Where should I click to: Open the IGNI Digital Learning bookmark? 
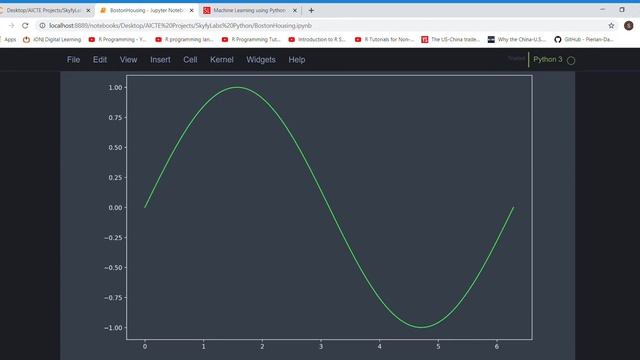[52, 39]
